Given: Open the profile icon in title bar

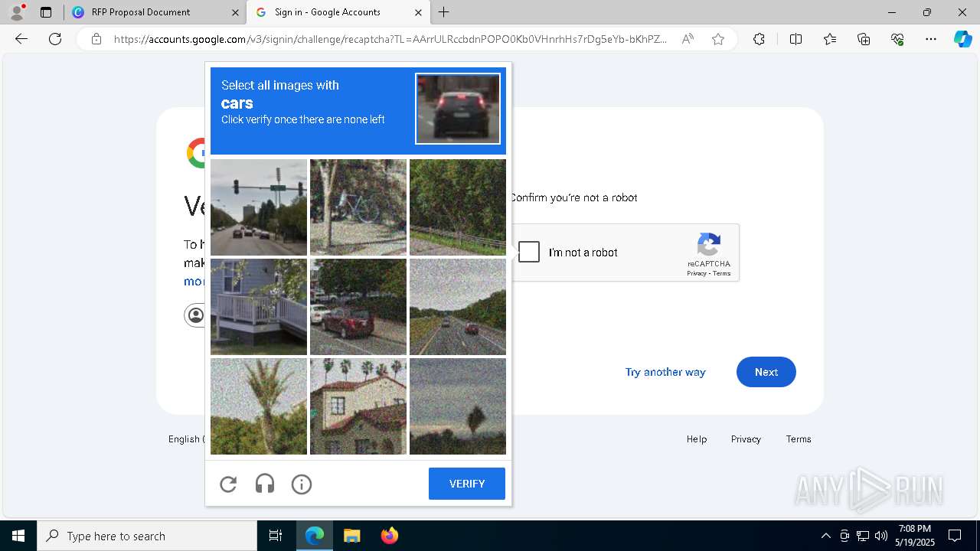Looking at the screenshot, I should [x=16, y=12].
